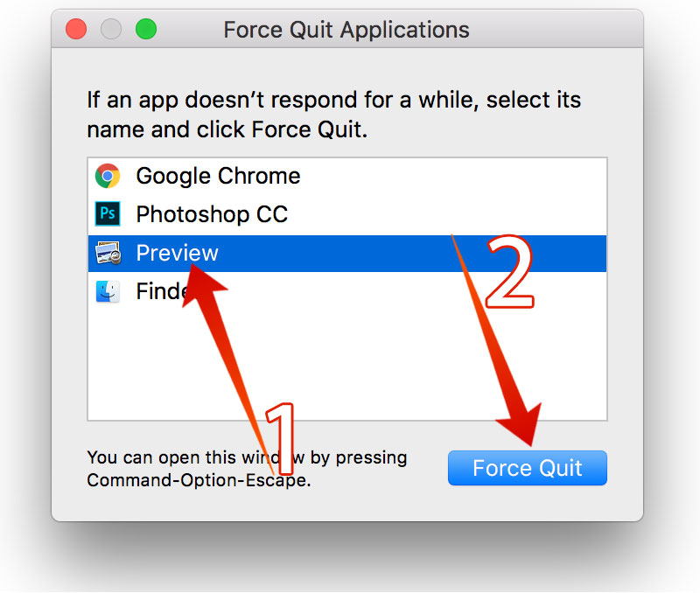Image resolution: width=700 pixels, height=593 pixels.
Task: Click the gray minimize window button
Action: [x=111, y=29]
